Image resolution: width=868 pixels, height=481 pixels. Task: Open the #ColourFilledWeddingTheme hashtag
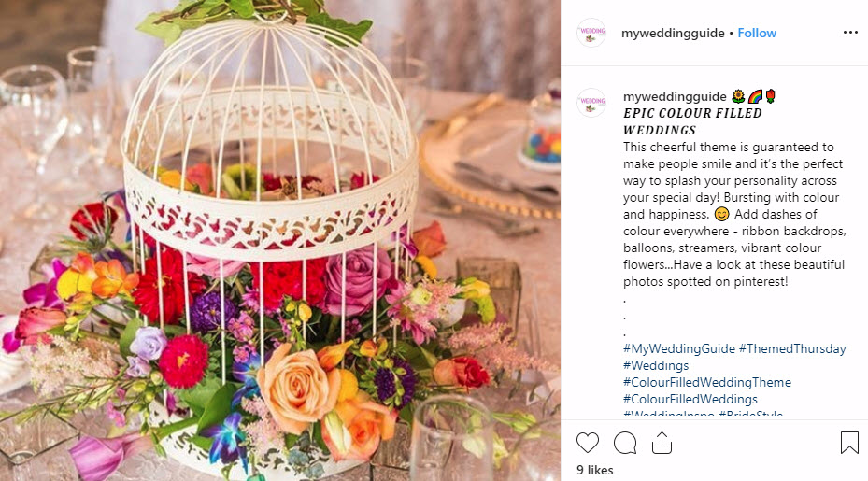pos(707,383)
